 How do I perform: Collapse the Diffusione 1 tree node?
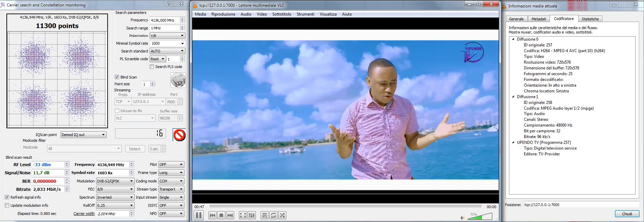pos(513,97)
